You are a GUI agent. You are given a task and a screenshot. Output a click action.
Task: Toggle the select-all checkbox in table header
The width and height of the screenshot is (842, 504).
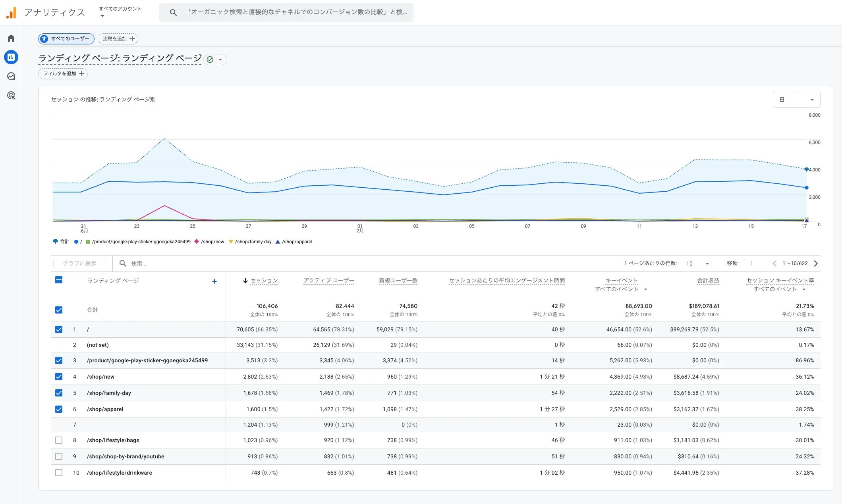59,280
